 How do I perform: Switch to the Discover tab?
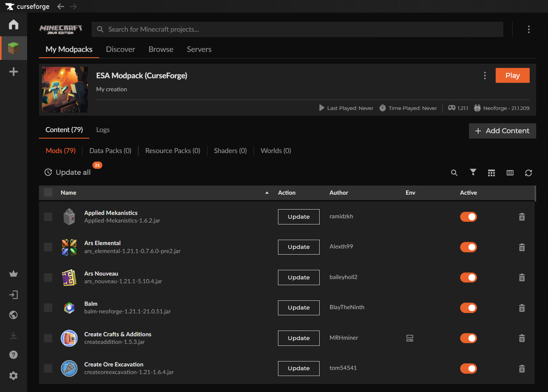point(120,49)
